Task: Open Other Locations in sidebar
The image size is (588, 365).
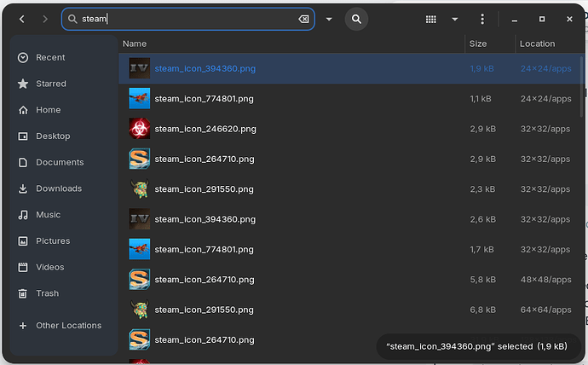Action: pyautogui.click(x=68, y=326)
